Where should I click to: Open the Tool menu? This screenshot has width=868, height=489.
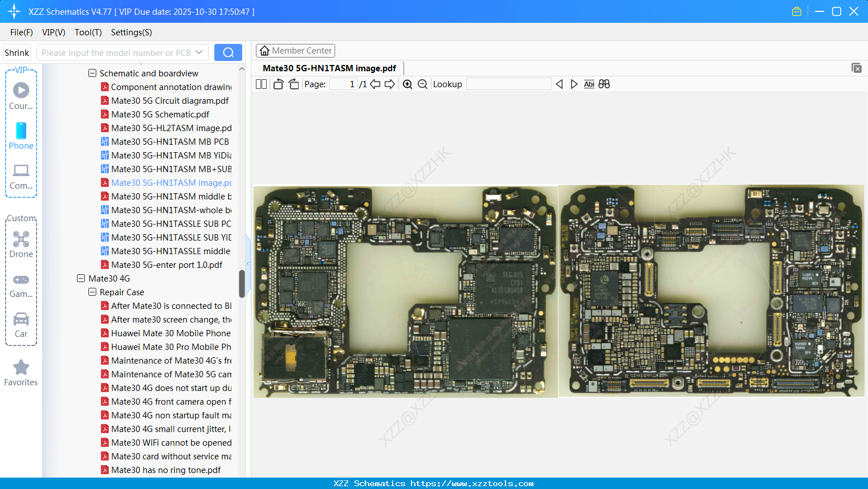coord(88,32)
